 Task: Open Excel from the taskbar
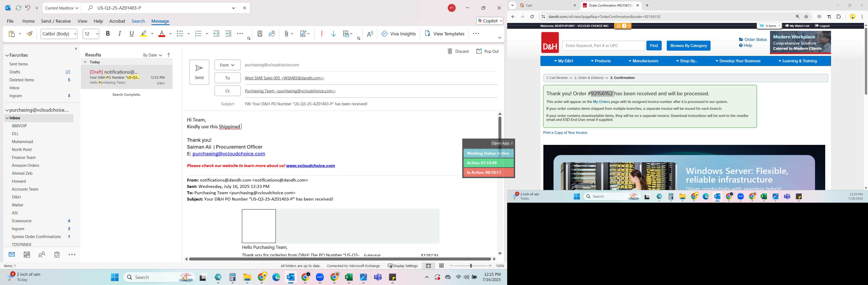[x=348, y=277]
